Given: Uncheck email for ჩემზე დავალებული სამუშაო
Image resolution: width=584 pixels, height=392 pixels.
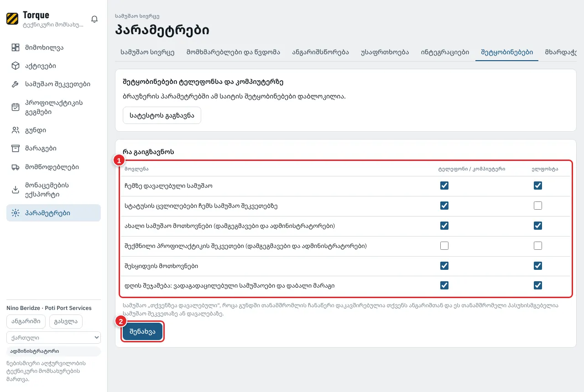Looking at the screenshot, I should (x=538, y=186).
